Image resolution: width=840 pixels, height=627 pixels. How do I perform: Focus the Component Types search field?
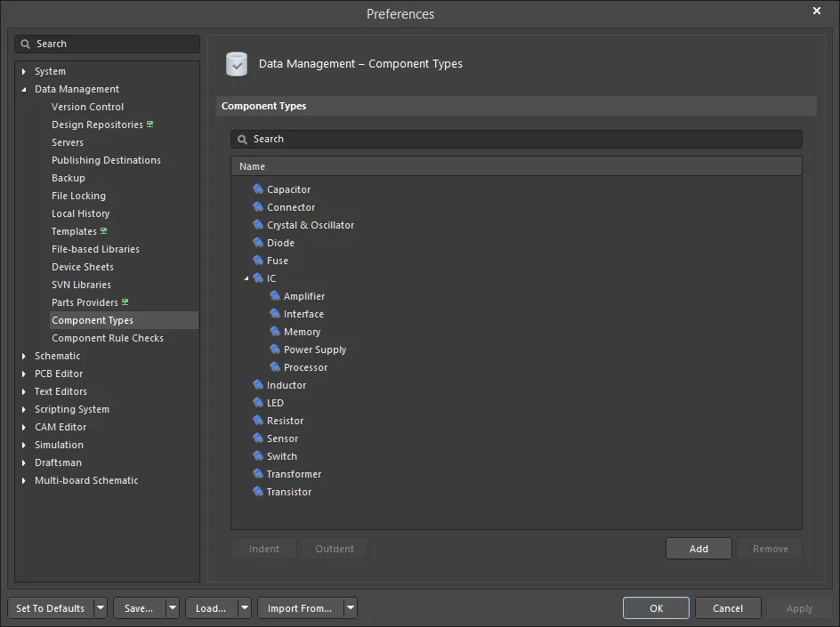tap(516, 140)
